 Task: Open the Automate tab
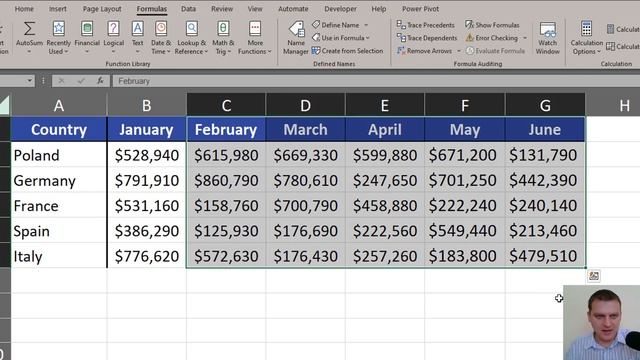293,9
